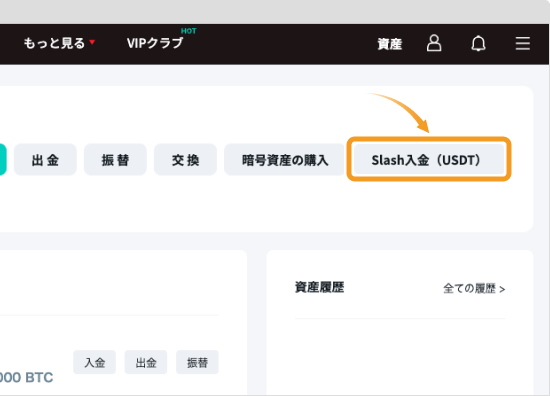Open the hamburger menu icon
550x396 pixels.
tap(523, 43)
